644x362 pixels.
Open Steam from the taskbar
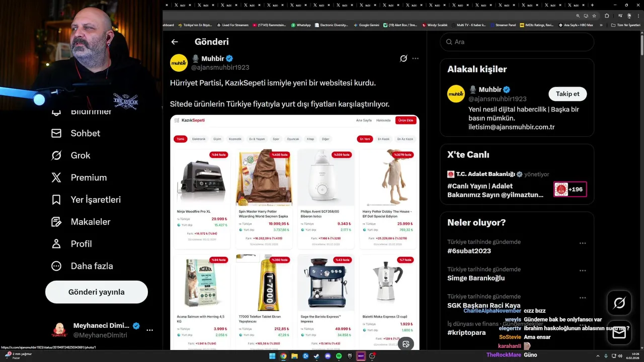tap(316, 356)
